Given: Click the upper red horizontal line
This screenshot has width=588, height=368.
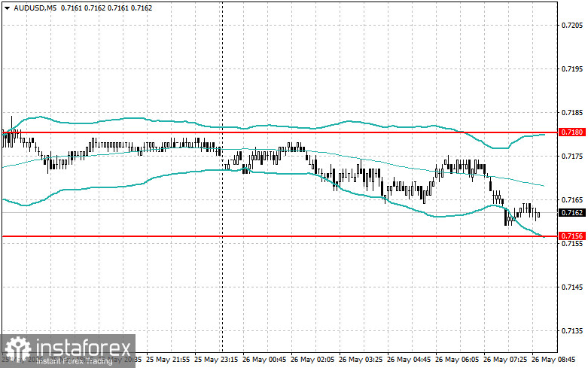Looking at the screenshot, I should pyautogui.click(x=279, y=132).
